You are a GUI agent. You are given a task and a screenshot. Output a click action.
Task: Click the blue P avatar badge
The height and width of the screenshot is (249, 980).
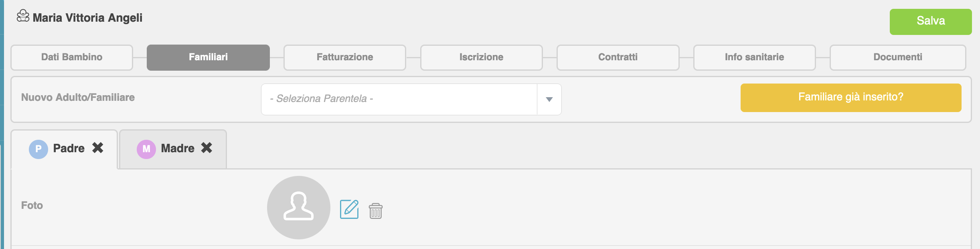point(38,149)
